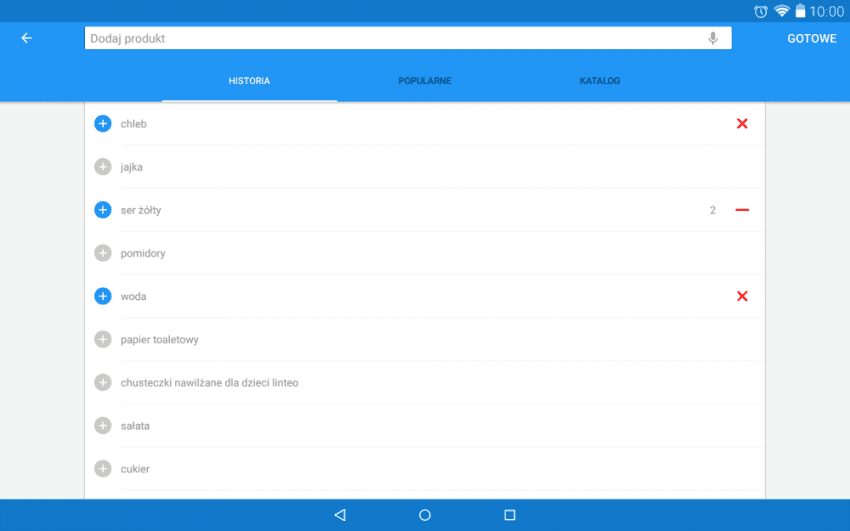The width and height of the screenshot is (850, 531).
Task: Add pomidory with its plus icon
Action: pos(102,253)
